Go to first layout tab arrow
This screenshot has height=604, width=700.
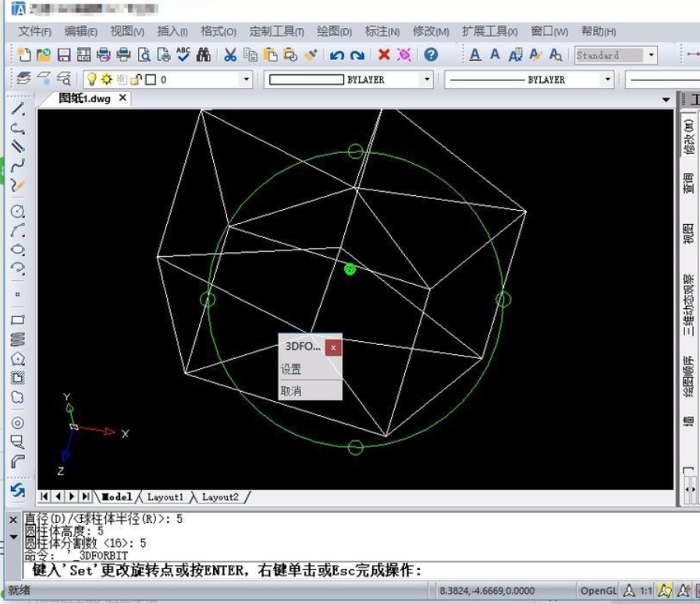(44, 496)
